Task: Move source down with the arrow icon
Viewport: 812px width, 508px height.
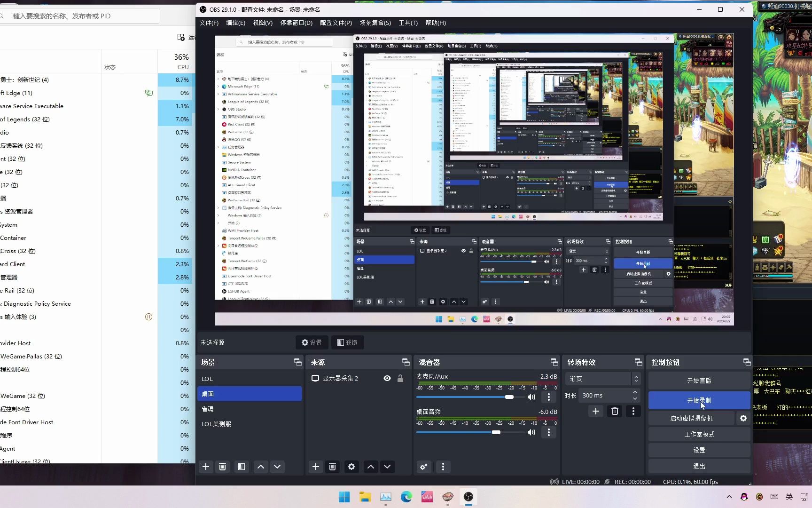Action: (x=387, y=467)
